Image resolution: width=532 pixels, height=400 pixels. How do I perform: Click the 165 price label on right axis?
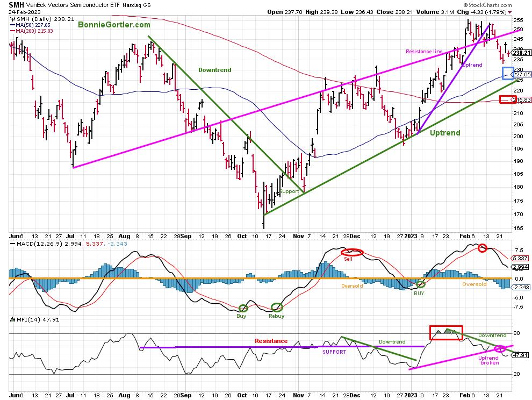coord(518,228)
